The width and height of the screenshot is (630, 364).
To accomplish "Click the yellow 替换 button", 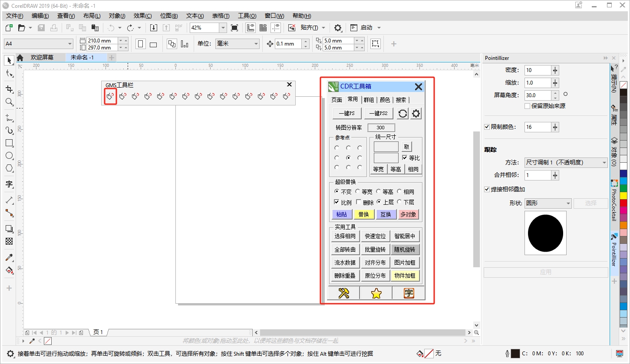I will pos(363,214).
